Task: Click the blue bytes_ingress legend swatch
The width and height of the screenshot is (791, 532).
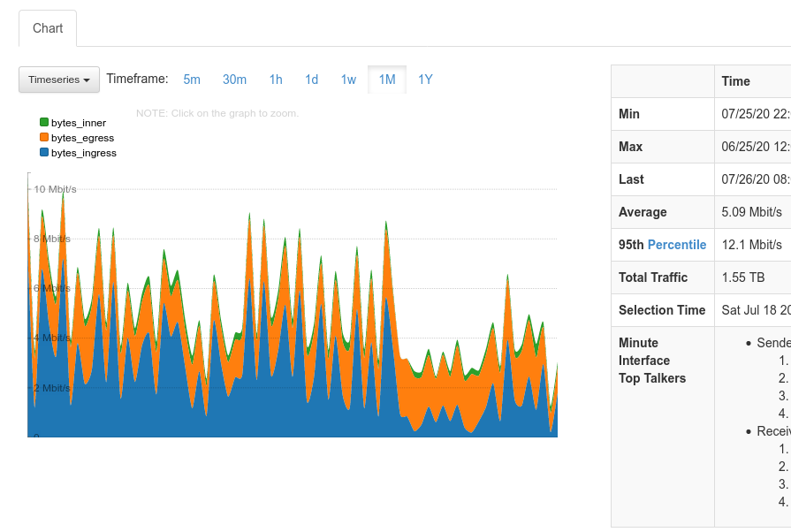Action: 44,153
